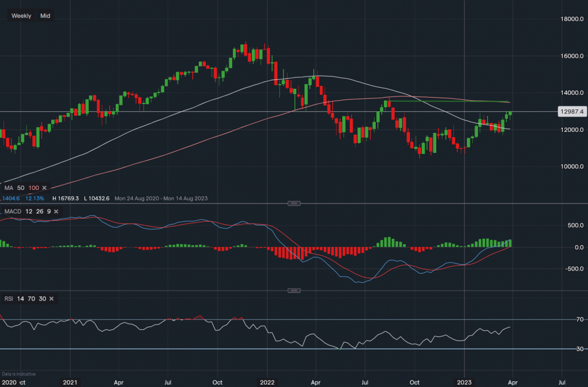Click the RSI pane resize handle
Screen dimensions: 588x387
pos(293,290)
